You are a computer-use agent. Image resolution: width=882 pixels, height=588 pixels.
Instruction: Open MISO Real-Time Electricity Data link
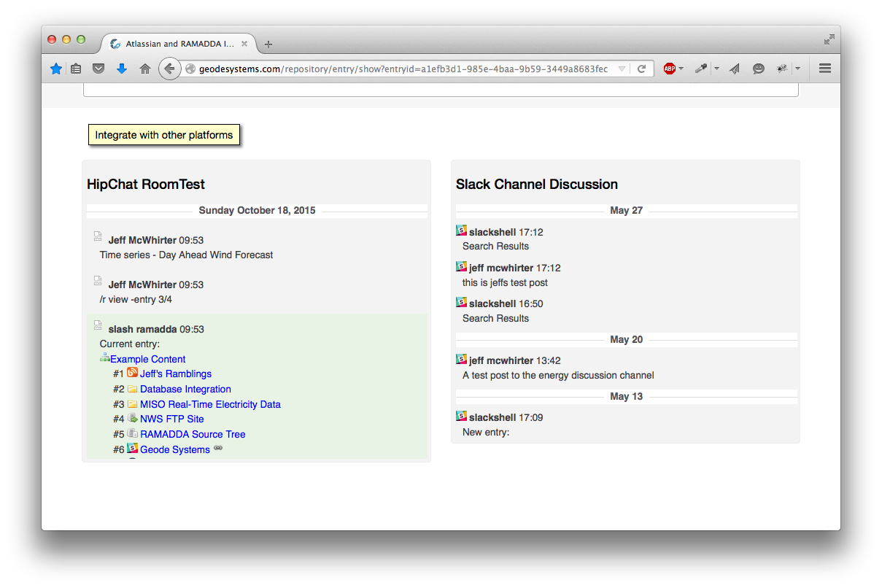click(x=210, y=404)
